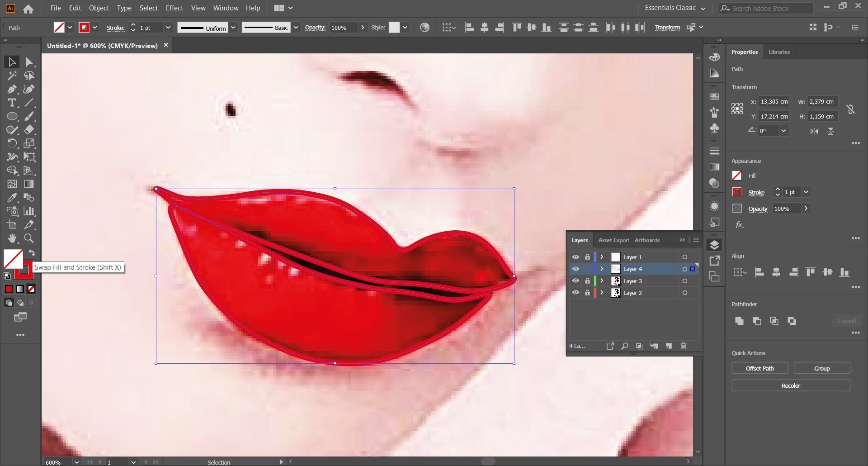Screen dimensions: 868x466
Task: Click Search Adobe Stock field
Action: pos(766,8)
